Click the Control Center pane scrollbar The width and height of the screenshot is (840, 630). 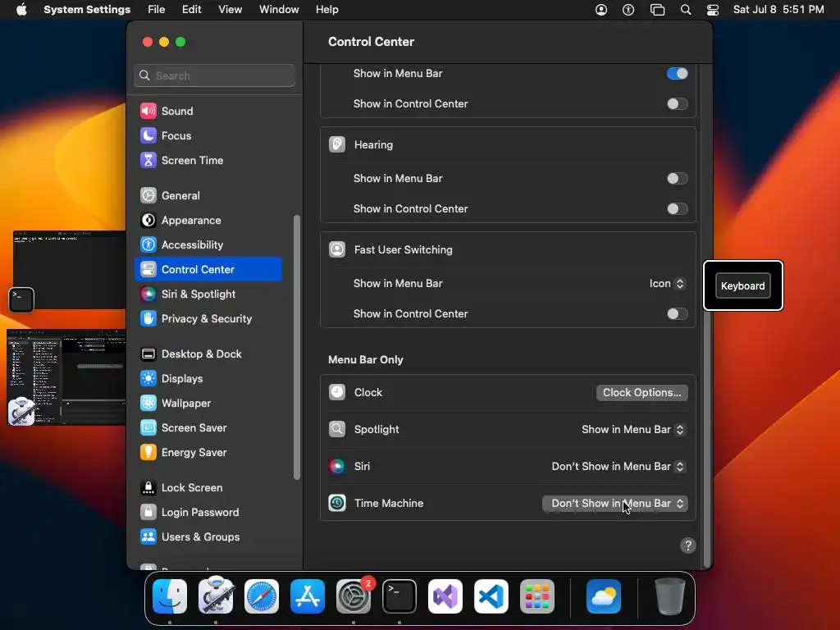pos(708,438)
